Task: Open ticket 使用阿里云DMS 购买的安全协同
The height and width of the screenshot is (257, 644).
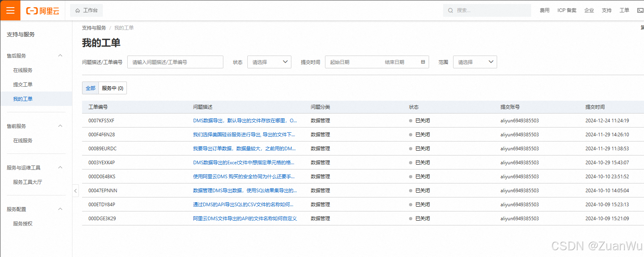Action: pyautogui.click(x=244, y=177)
